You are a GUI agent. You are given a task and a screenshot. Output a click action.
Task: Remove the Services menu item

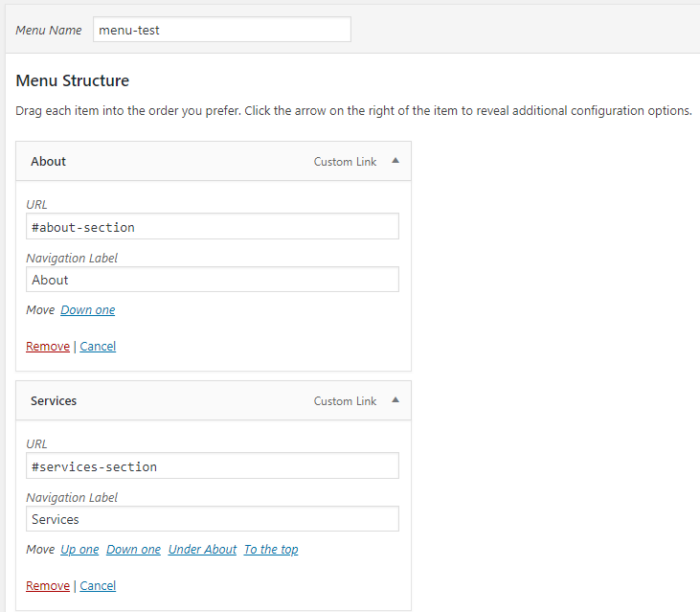pyautogui.click(x=47, y=586)
